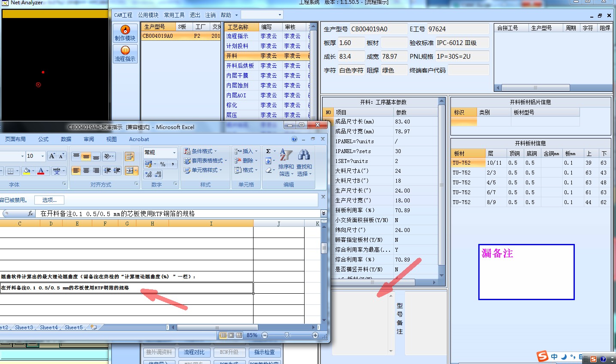Decrease decimal places in Excel

[x=158, y=174]
